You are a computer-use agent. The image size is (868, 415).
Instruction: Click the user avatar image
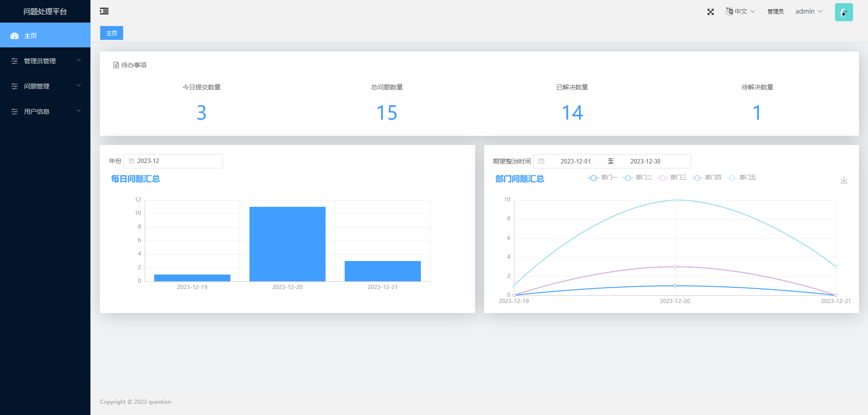pos(844,12)
